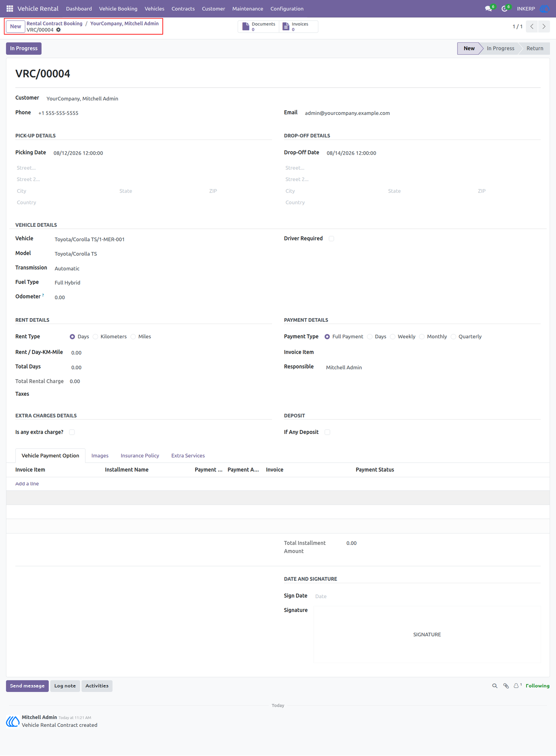Switch to the Insurance Policy tab
Image resolution: width=556 pixels, height=756 pixels.
(x=140, y=456)
